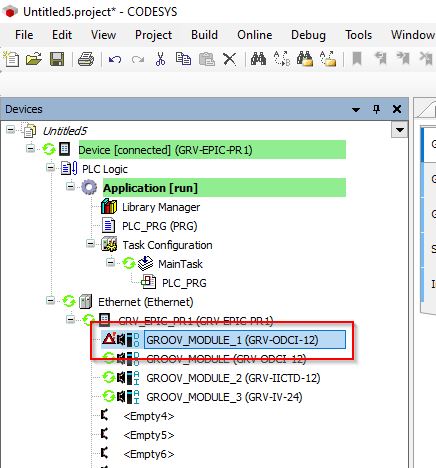
Task: Click the New Project toolbar icon
Action: 11,59
